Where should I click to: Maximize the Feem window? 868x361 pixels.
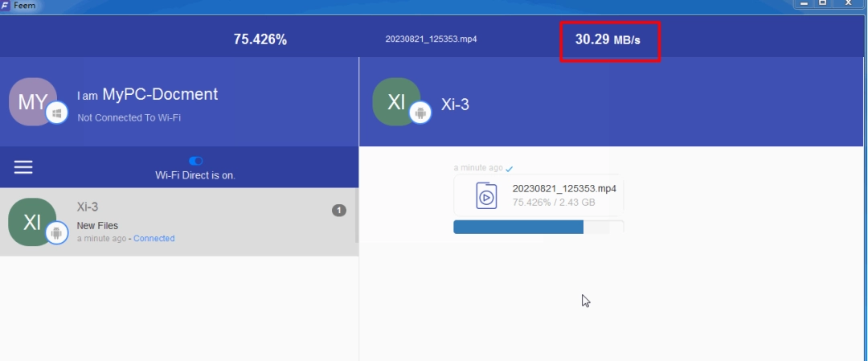click(823, 3)
